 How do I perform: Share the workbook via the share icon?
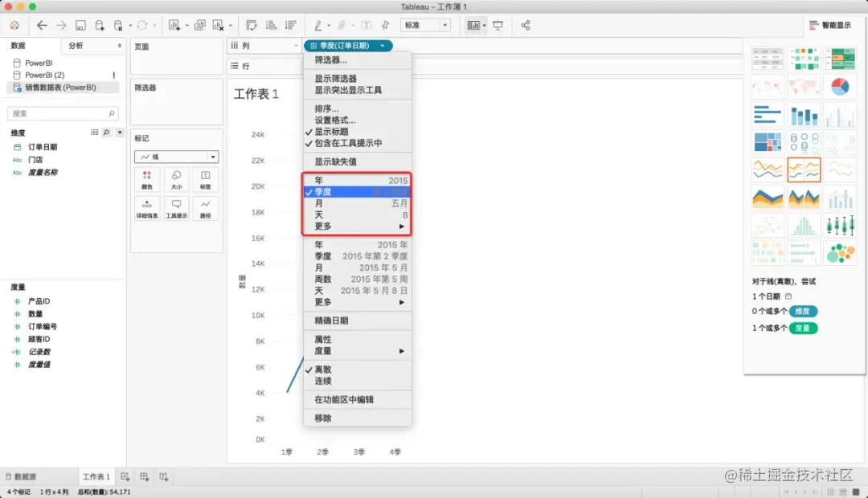point(526,25)
